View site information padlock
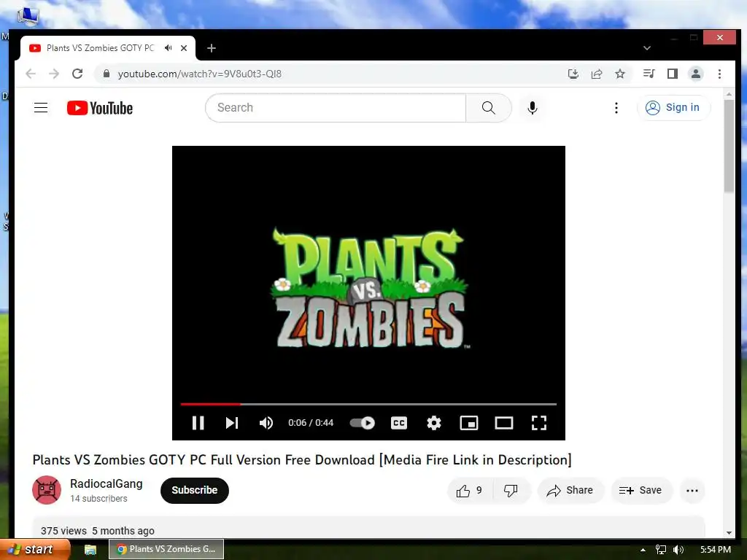Screen dimensions: 747x560 click(107, 74)
